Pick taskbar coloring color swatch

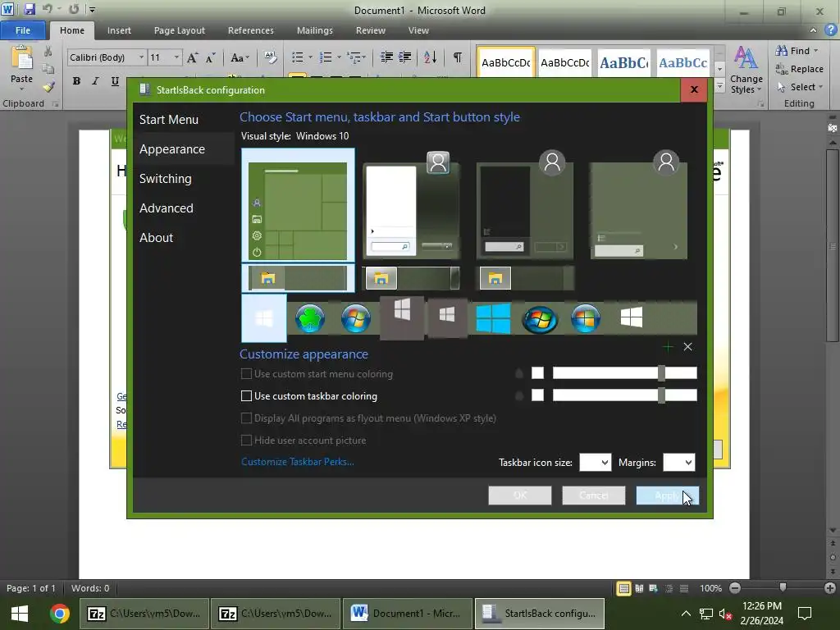pos(537,395)
